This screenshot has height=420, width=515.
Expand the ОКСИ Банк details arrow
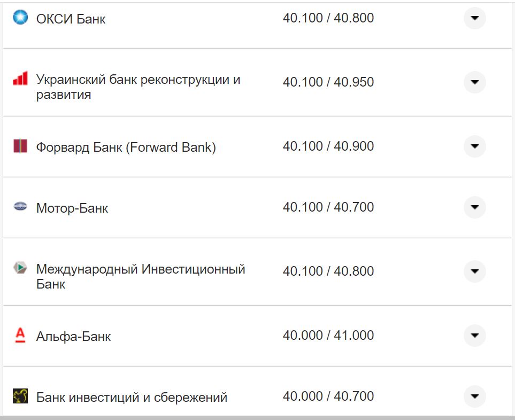(x=474, y=18)
